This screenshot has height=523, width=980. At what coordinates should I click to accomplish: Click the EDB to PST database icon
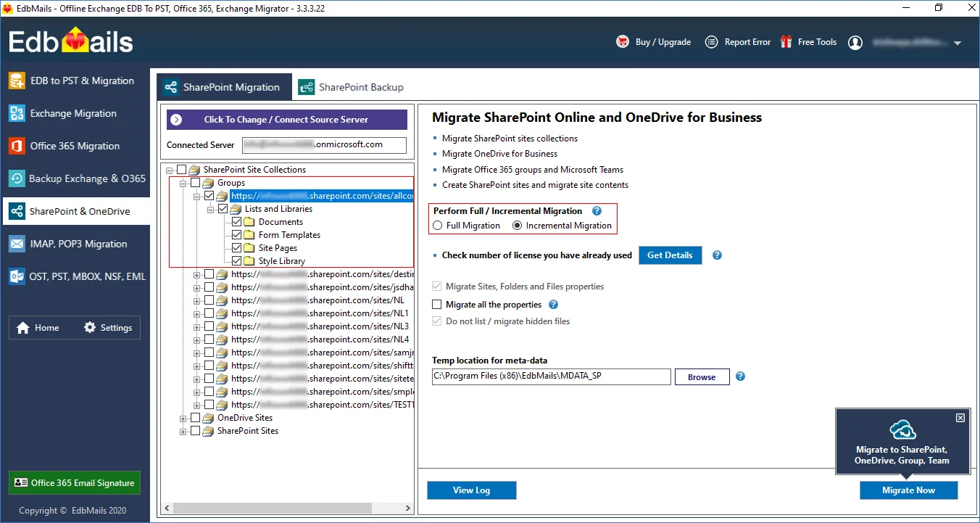[x=17, y=81]
